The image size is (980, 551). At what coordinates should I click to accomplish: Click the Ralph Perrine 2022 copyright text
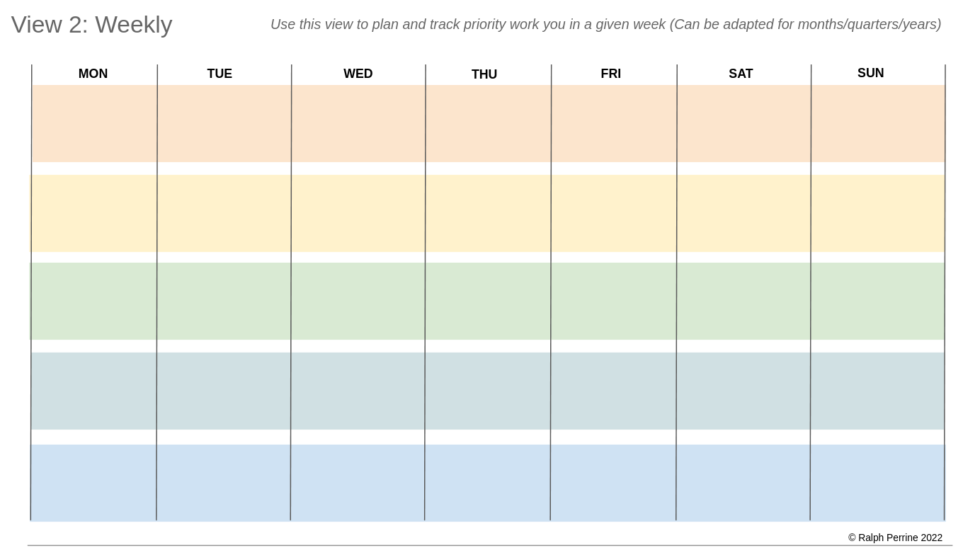(x=895, y=538)
